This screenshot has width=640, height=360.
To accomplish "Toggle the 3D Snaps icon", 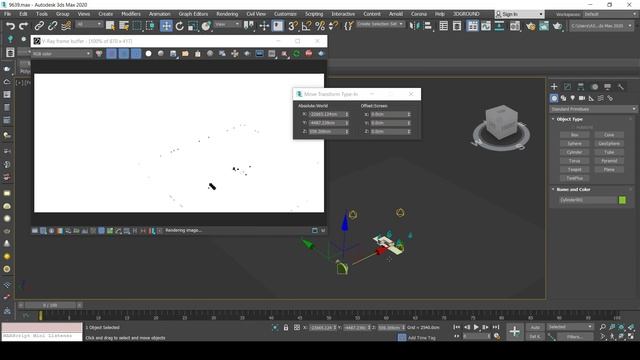I will click(293, 26).
